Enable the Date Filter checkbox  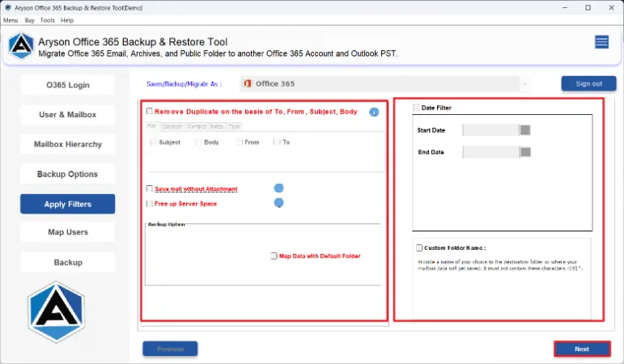416,108
